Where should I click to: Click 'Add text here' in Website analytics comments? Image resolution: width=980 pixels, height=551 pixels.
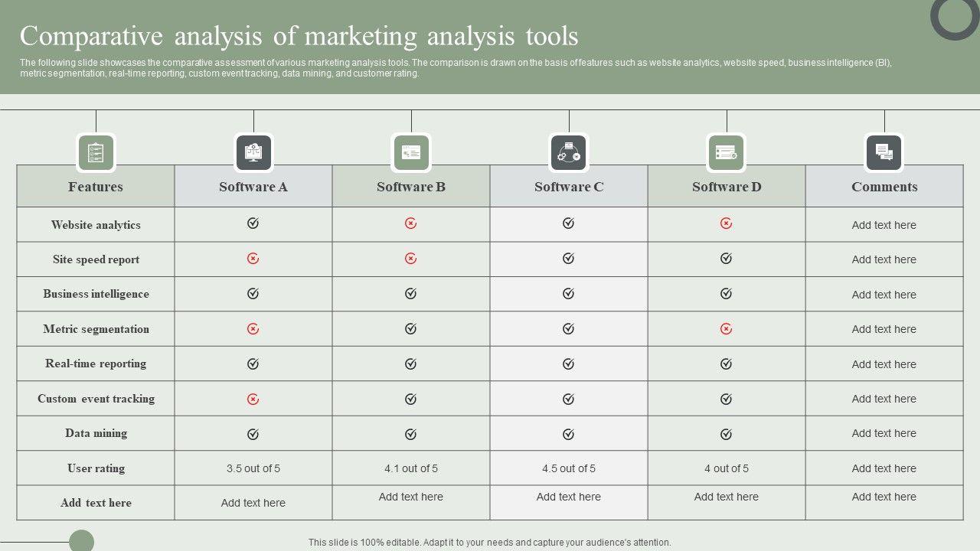pos(884,225)
